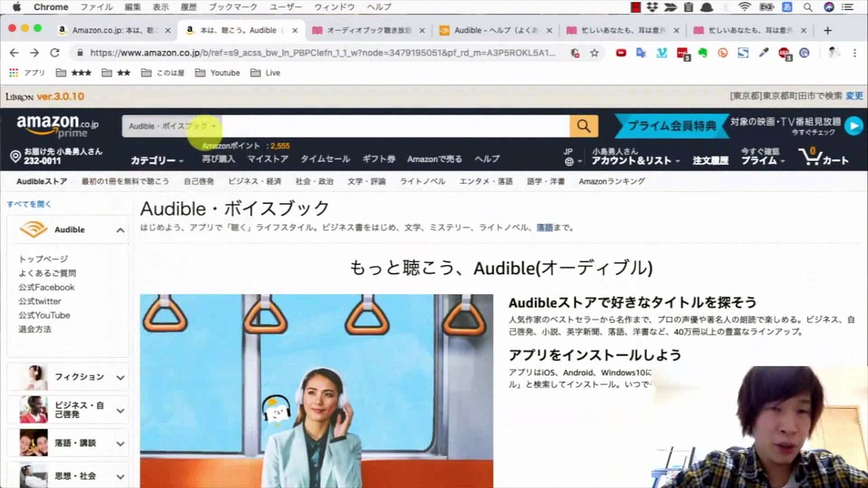Open the Chrome ファイル menu
868x488 pixels.
96,7
